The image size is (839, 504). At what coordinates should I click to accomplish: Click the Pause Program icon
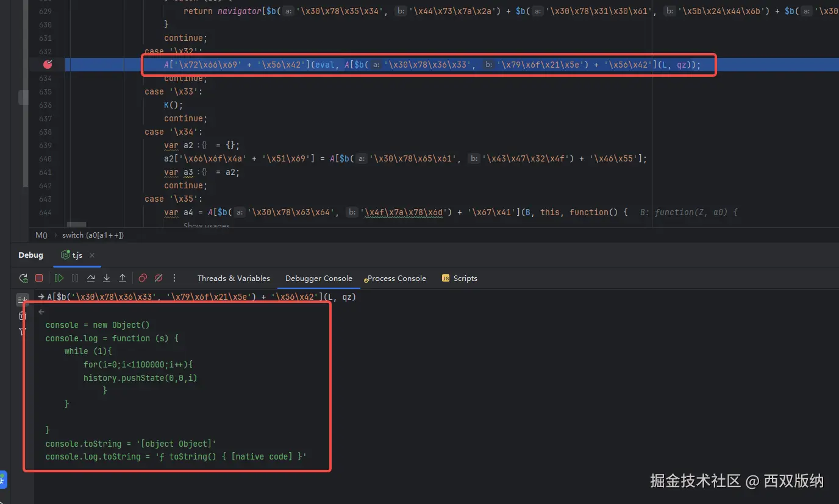click(x=75, y=278)
